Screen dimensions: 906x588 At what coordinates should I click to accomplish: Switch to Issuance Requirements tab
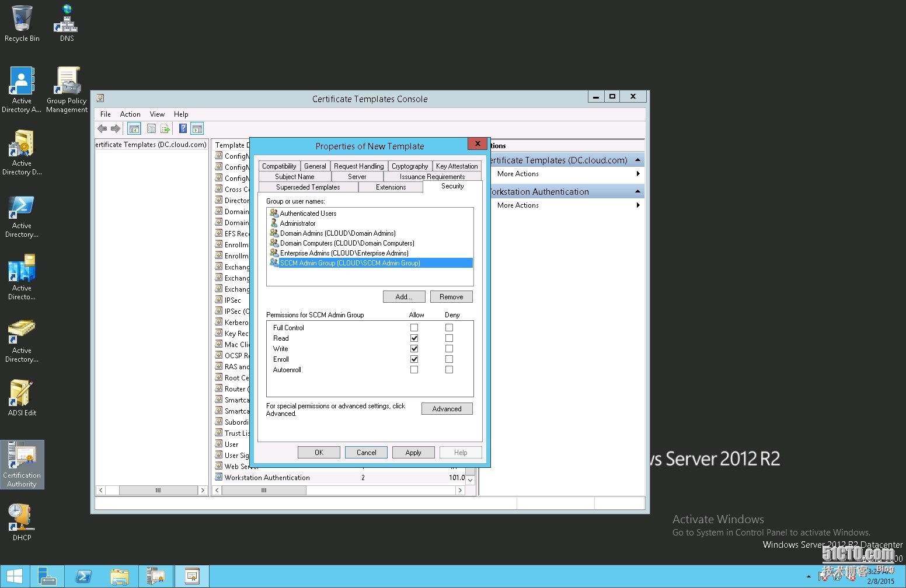[433, 177]
